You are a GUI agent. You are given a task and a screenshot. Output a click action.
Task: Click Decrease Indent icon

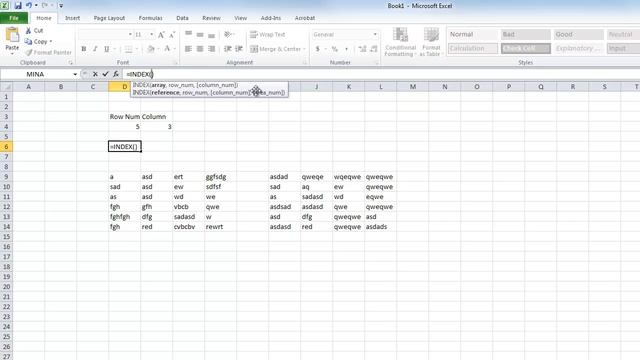(x=228, y=49)
